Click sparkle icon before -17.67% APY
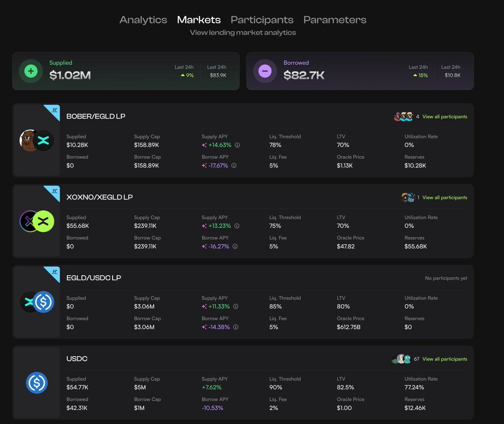 click(204, 166)
